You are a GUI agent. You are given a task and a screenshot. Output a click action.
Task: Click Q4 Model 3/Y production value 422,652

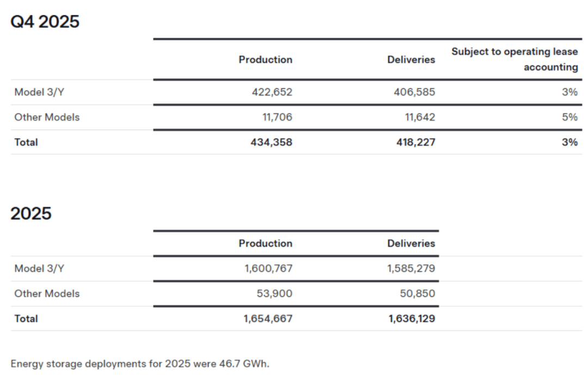pyautogui.click(x=272, y=92)
